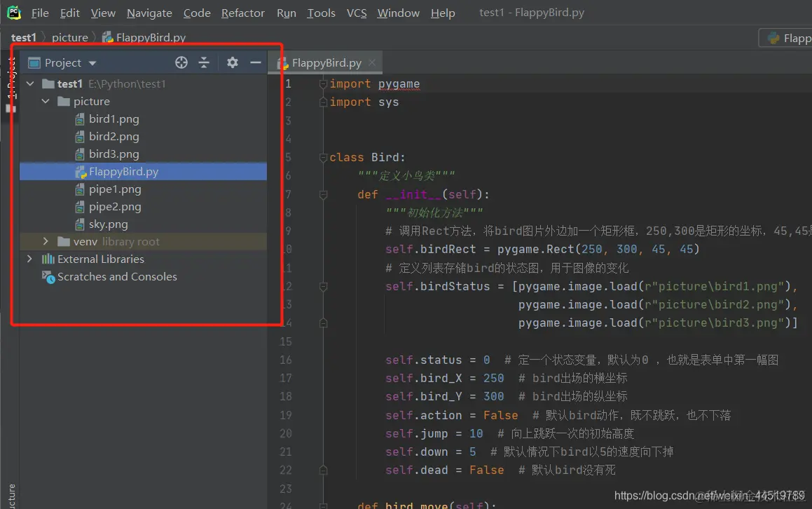Collapse the test1 project root
This screenshot has height=509, width=812.
[30, 83]
